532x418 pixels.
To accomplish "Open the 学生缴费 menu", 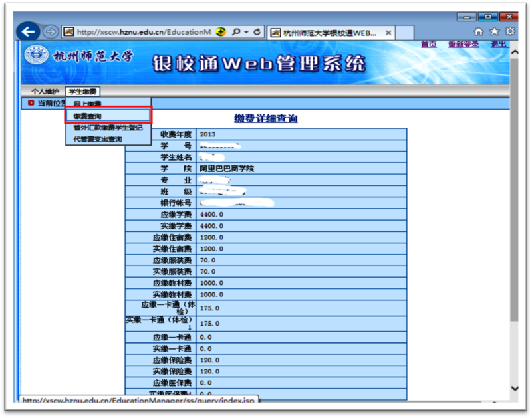I will click(x=82, y=91).
